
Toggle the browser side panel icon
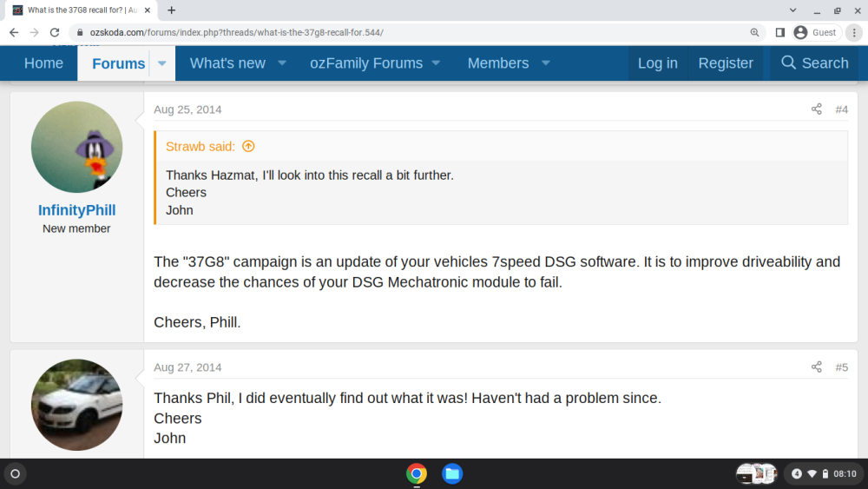pyautogui.click(x=780, y=33)
